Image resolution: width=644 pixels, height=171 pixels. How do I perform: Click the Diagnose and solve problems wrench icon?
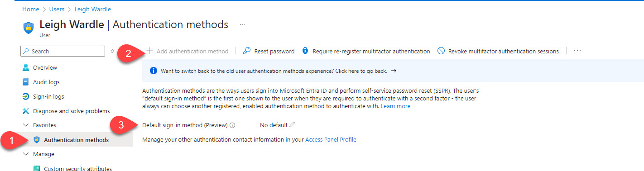pos(26,111)
